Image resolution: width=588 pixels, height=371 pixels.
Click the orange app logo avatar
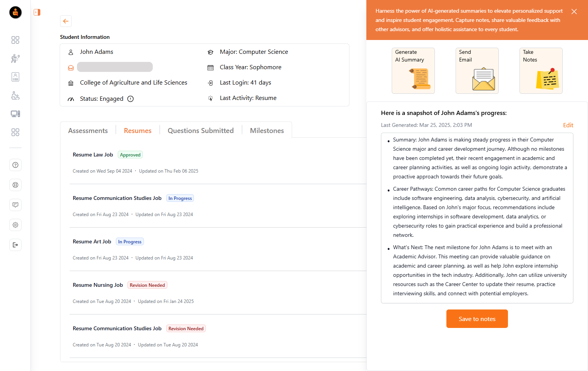[15, 12]
